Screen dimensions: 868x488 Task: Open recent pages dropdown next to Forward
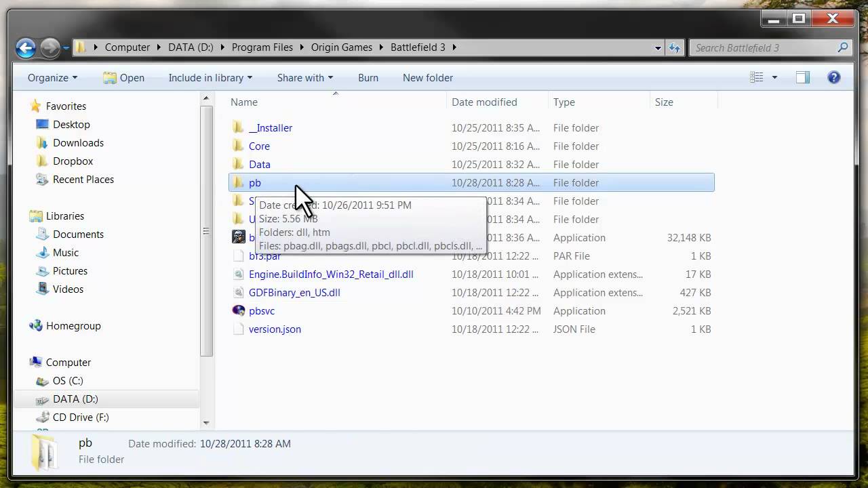(66, 48)
